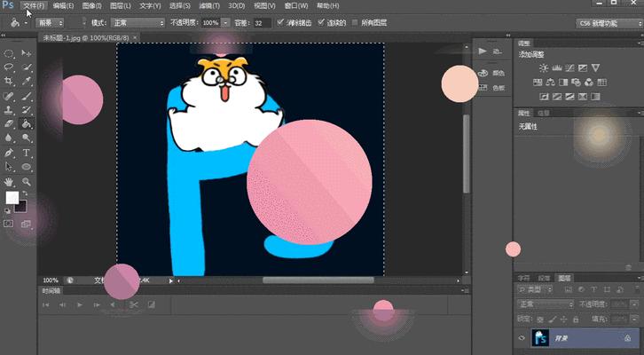Open the collapsed Color panel button
The width and height of the screenshot is (644, 355).
click(491, 73)
